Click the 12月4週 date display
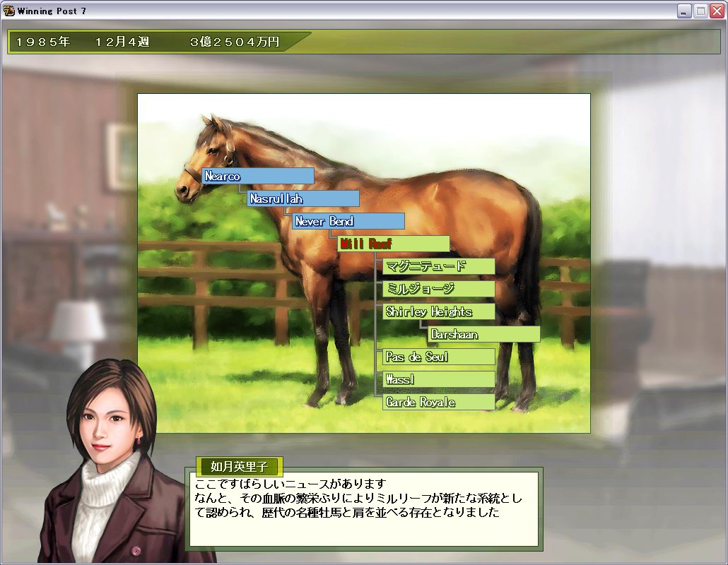This screenshot has height=565, width=728. 122,42
